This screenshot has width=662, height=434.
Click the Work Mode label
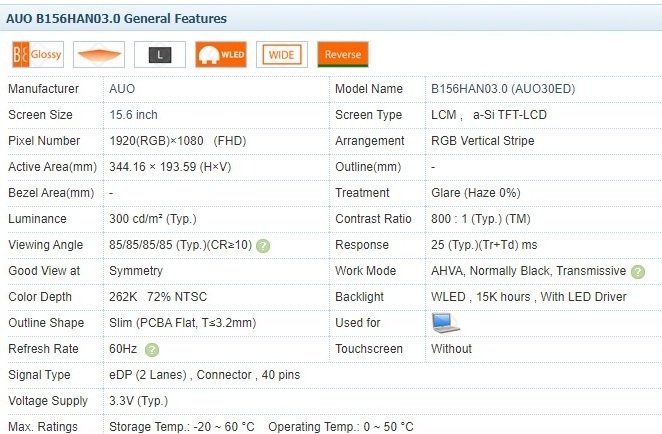366,271
